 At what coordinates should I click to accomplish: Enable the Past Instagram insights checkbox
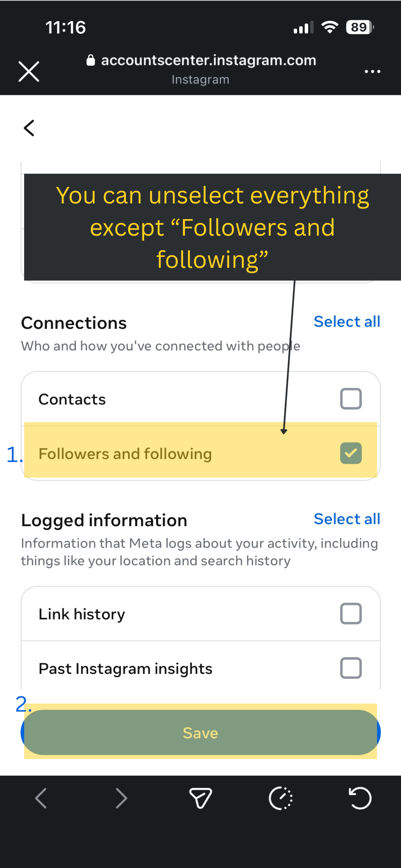(x=351, y=668)
